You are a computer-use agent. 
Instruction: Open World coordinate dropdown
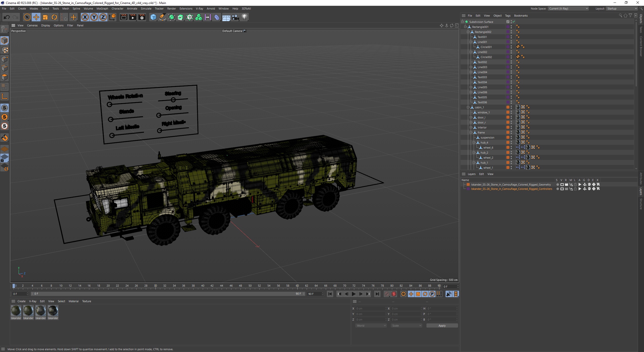pos(371,326)
